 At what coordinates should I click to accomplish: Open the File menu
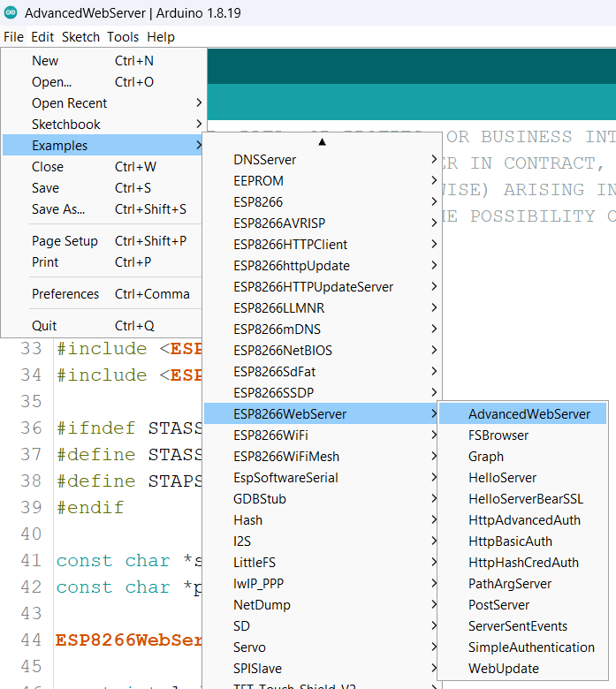(x=13, y=37)
